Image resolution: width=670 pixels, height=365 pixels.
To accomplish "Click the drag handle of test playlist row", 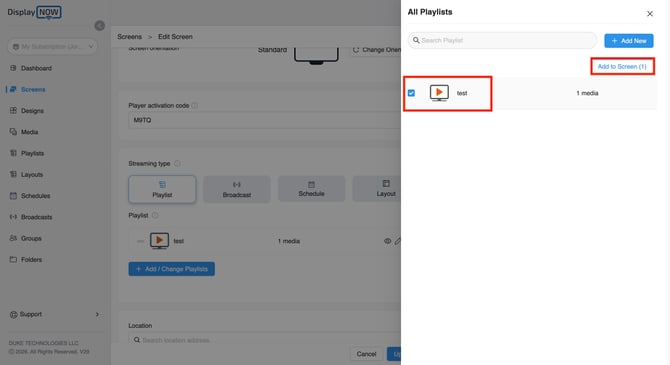I will tap(140, 241).
